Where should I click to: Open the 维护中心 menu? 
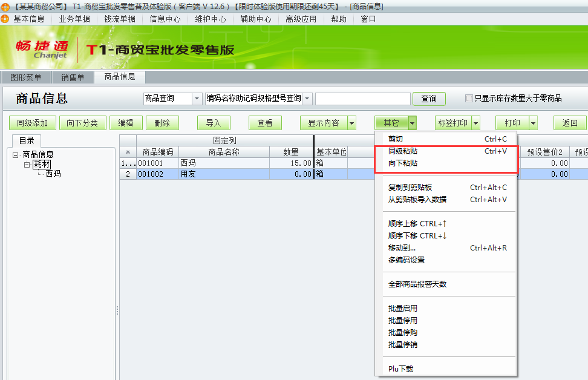coord(210,19)
